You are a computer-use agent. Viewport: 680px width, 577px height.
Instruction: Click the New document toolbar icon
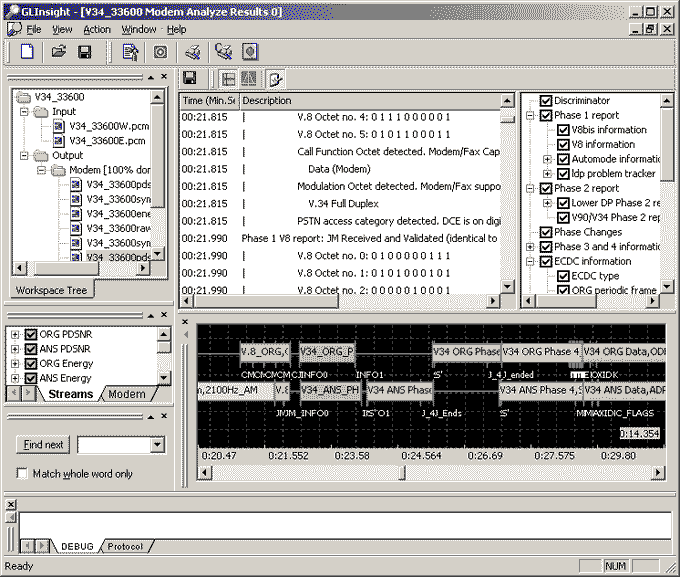[27, 52]
